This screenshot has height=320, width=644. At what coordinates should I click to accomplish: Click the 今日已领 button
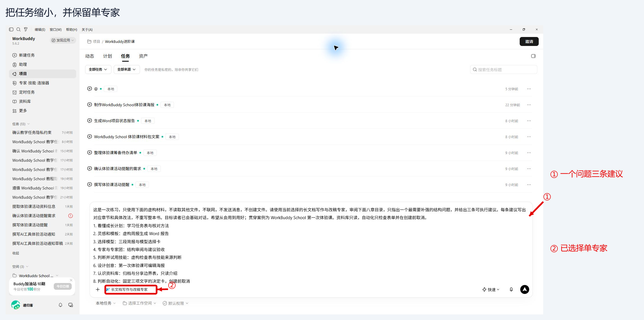pyautogui.click(x=63, y=286)
